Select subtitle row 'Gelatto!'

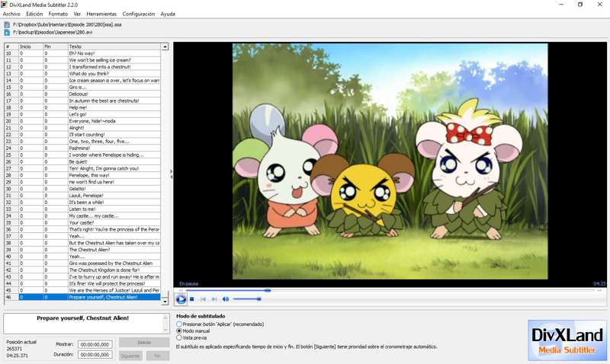pos(82,189)
